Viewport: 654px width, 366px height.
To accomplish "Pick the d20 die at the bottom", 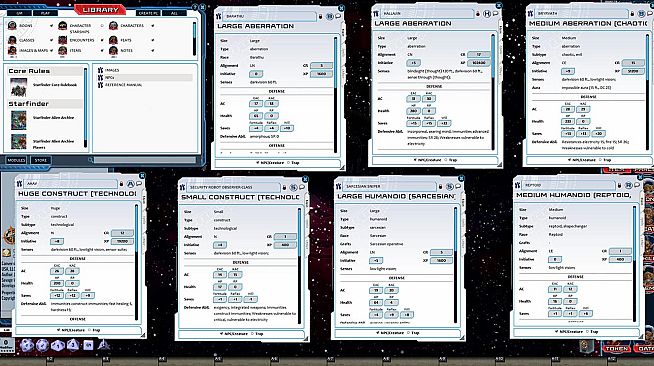I will (x=27, y=345).
